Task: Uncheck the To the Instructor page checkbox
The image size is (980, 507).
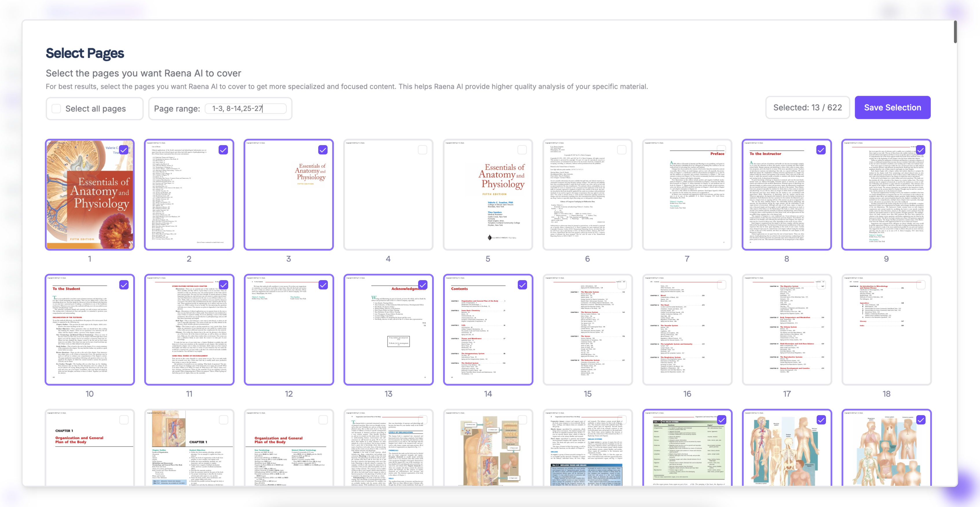Action: [x=821, y=150]
